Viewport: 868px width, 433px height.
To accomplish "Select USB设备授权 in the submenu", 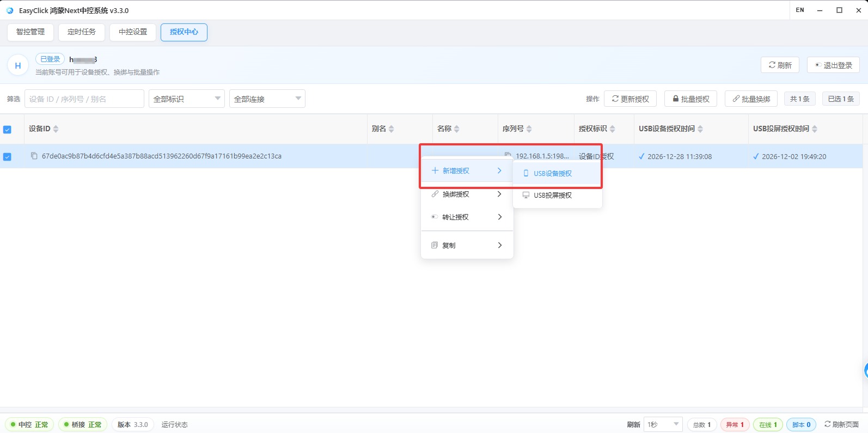I will coord(557,173).
